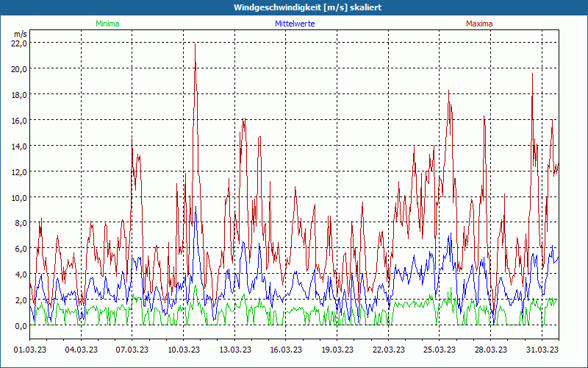Click the y-axis value '20,0'
The width and height of the screenshot is (588, 368).
[x=21, y=69]
